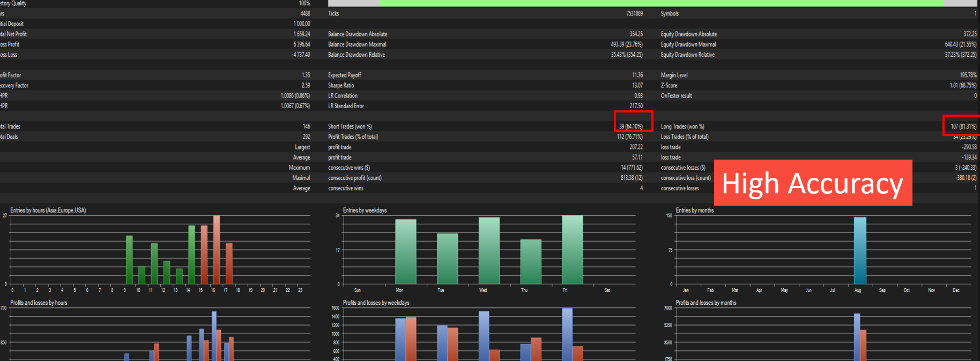Click the hour 16 bar in Entries by hours
The height and width of the screenshot is (361, 980).
coord(217,250)
